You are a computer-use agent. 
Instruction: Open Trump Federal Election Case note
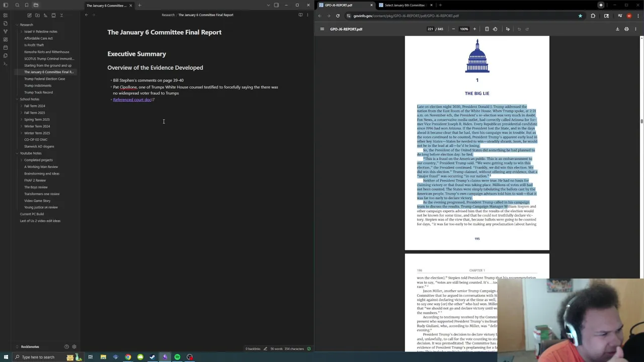pos(44,78)
